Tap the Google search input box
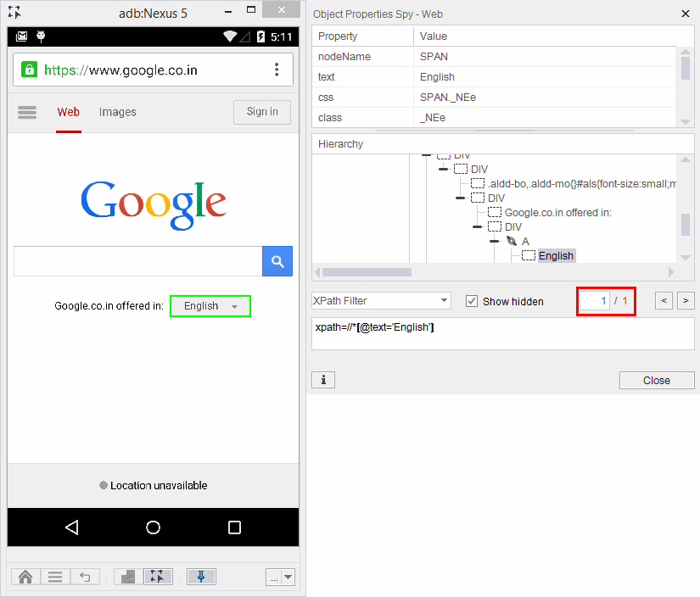 (x=138, y=261)
